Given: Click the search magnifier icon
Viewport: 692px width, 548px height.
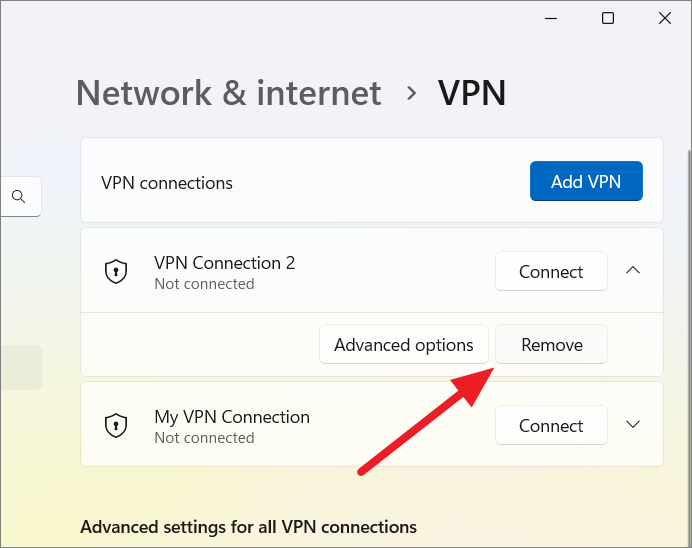Looking at the screenshot, I should [x=19, y=196].
